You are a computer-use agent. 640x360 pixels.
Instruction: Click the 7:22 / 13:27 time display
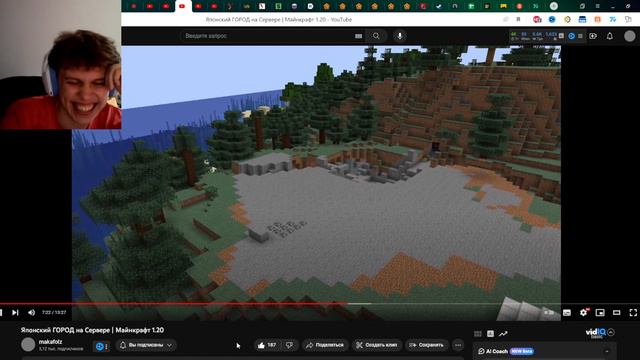[x=54, y=312]
